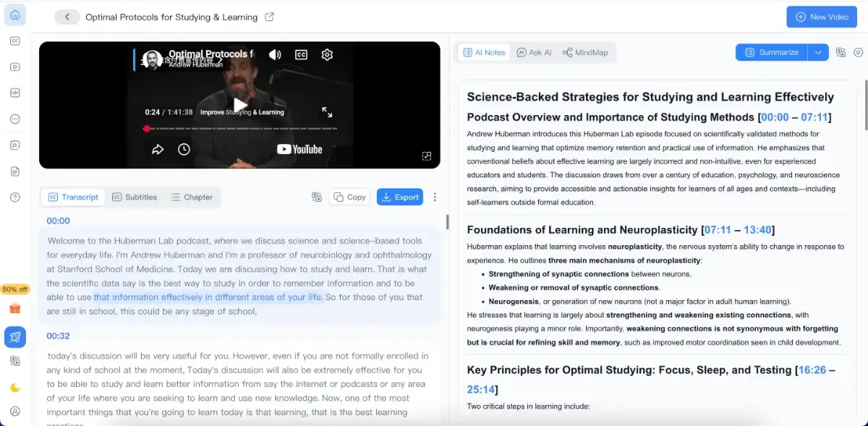Click the blue rocket upgrade icon

pyautogui.click(x=15, y=336)
